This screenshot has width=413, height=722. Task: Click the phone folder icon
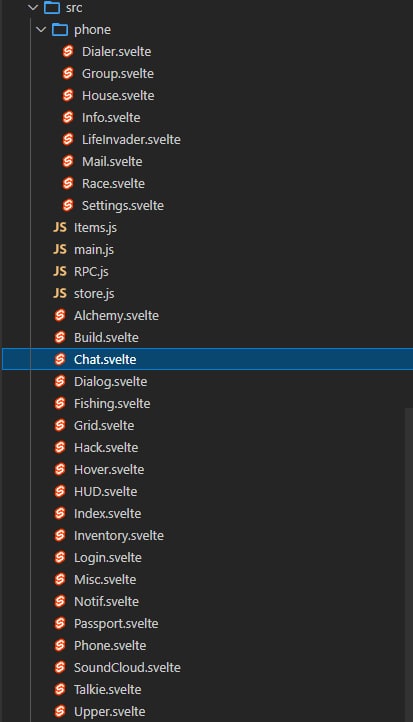click(60, 29)
